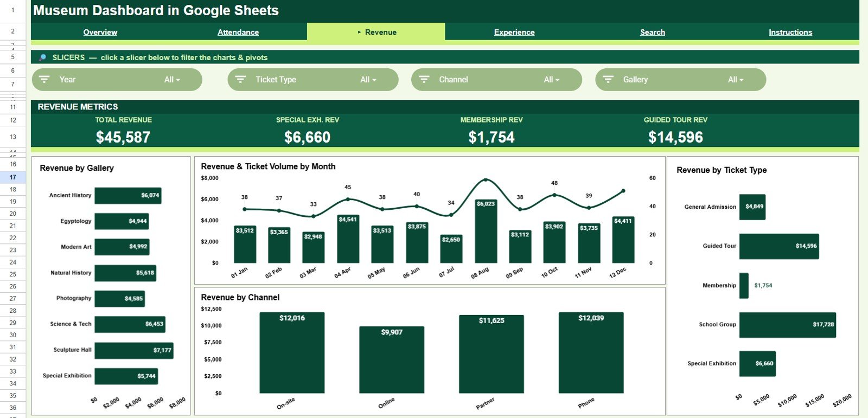Select the 12 Dec $4,411 month bar
Viewport: 868px width, 418px height.
[x=623, y=240]
